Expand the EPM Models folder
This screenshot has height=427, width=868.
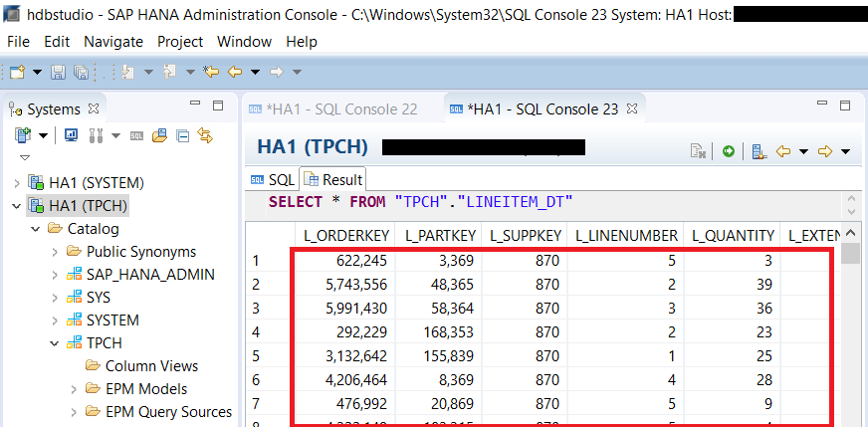pyautogui.click(x=74, y=389)
